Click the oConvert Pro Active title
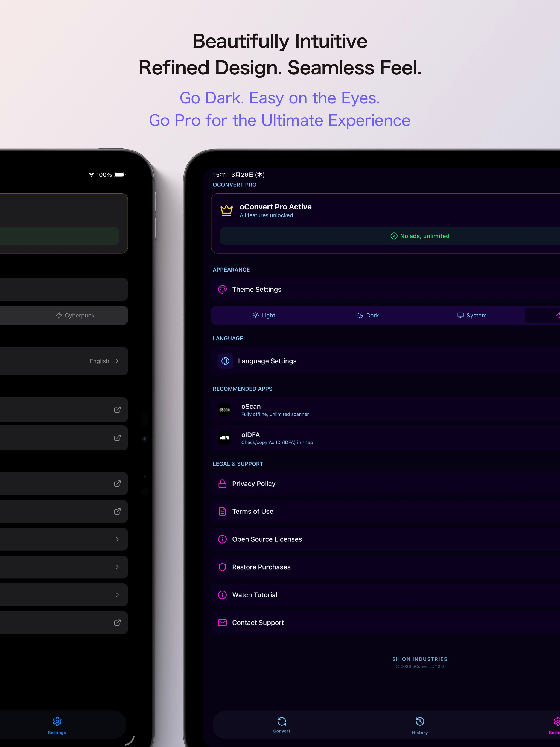This screenshot has width=560, height=747. (276, 207)
